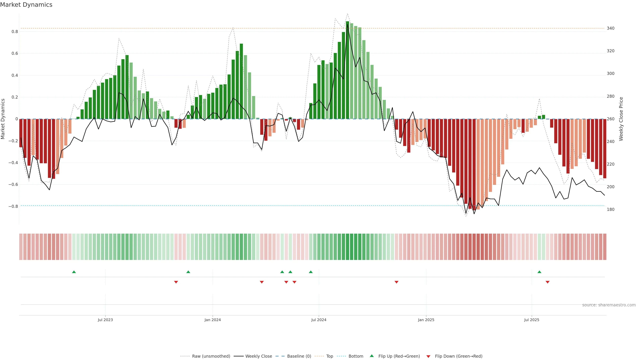Click the red Flip Down marker before Jan 2025

(396, 282)
